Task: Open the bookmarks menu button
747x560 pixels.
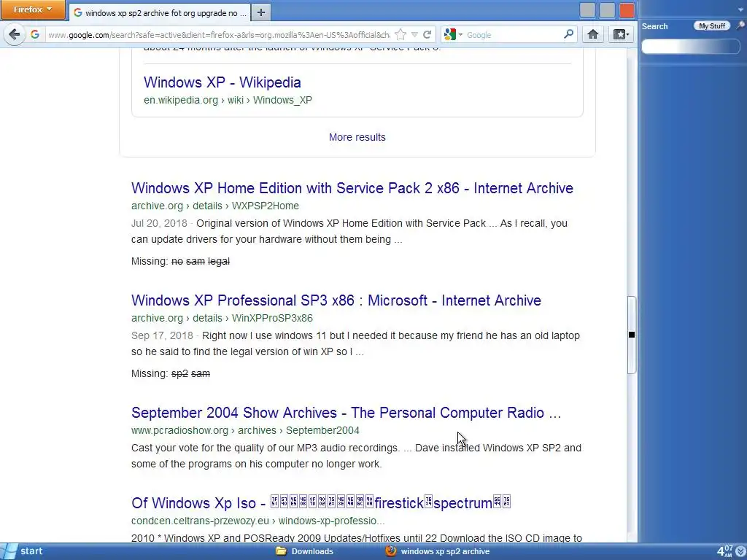Action: pos(621,34)
